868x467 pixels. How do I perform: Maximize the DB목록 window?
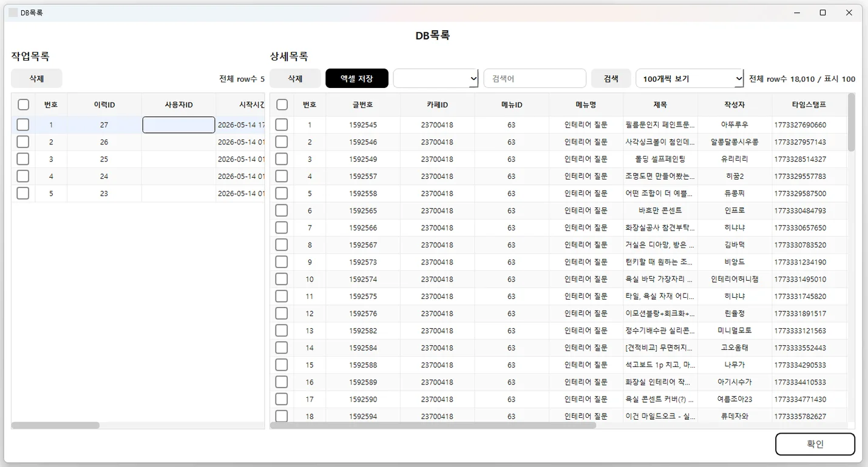click(822, 13)
